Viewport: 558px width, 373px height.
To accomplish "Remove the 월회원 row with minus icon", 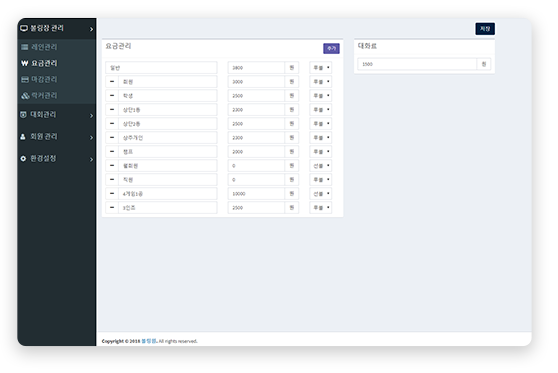I will [112, 166].
